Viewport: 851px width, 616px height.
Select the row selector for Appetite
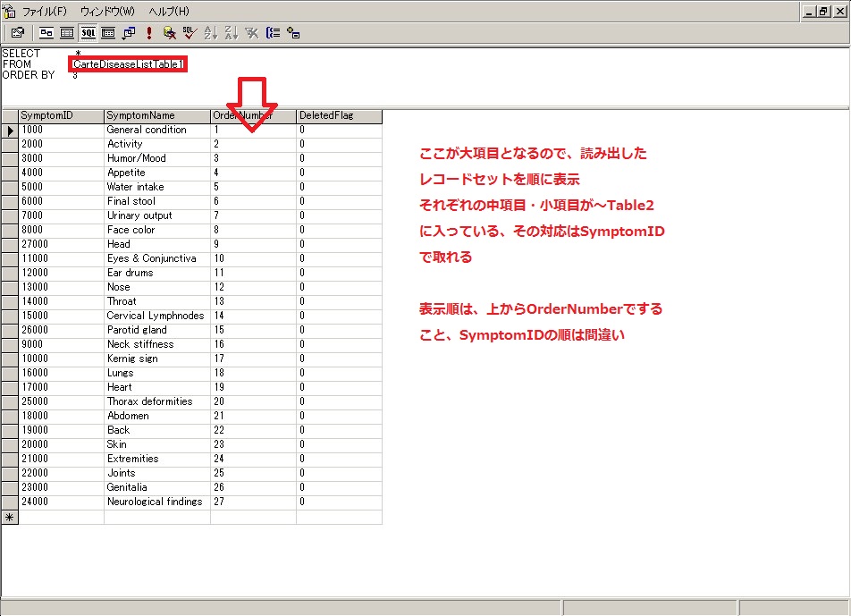pyautogui.click(x=10, y=173)
